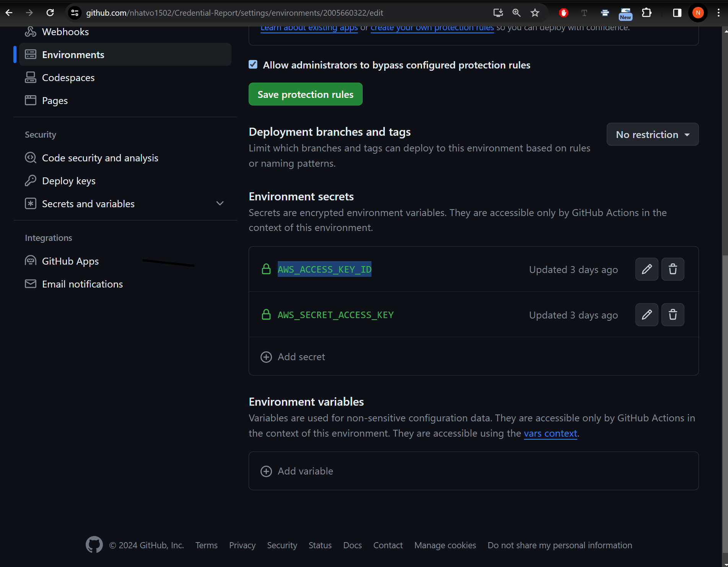Bookmark this page with the star

pos(535,13)
